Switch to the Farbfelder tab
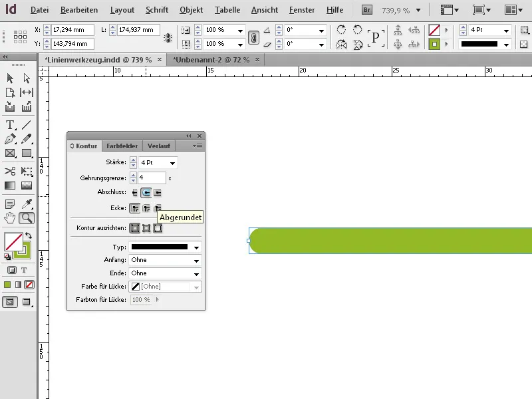 pos(122,146)
